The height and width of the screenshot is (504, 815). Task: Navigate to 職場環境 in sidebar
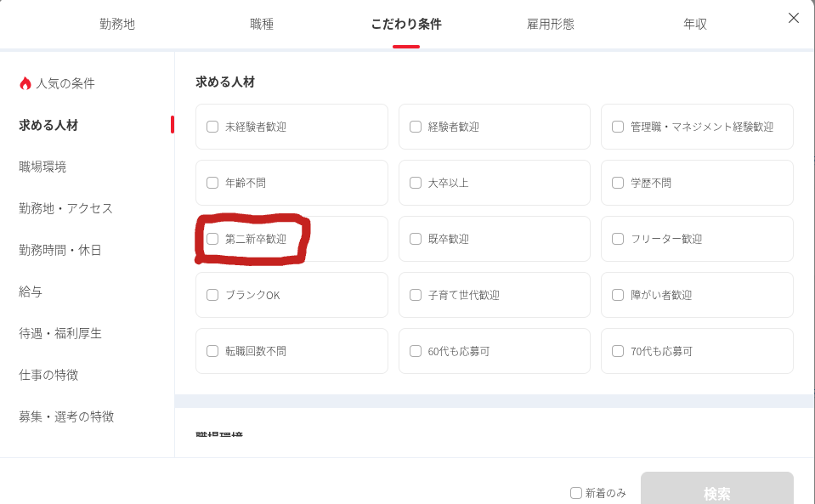pos(42,167)
